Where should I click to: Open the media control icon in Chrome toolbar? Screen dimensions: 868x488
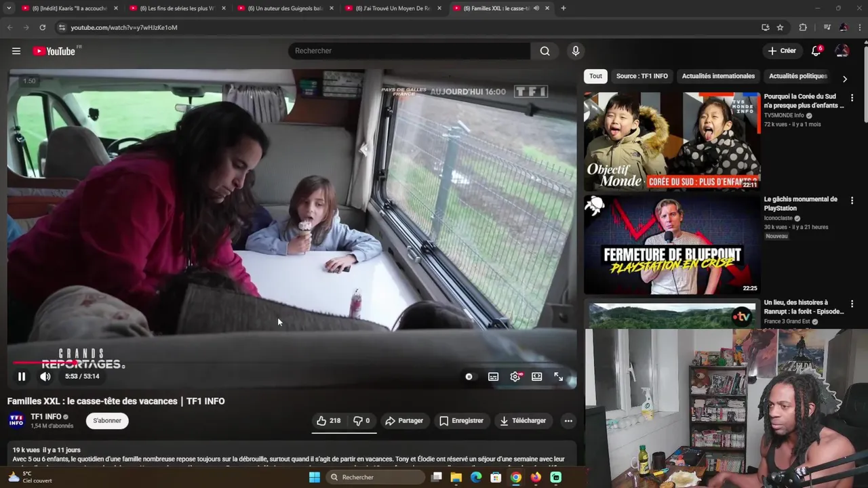pos(827,27)
